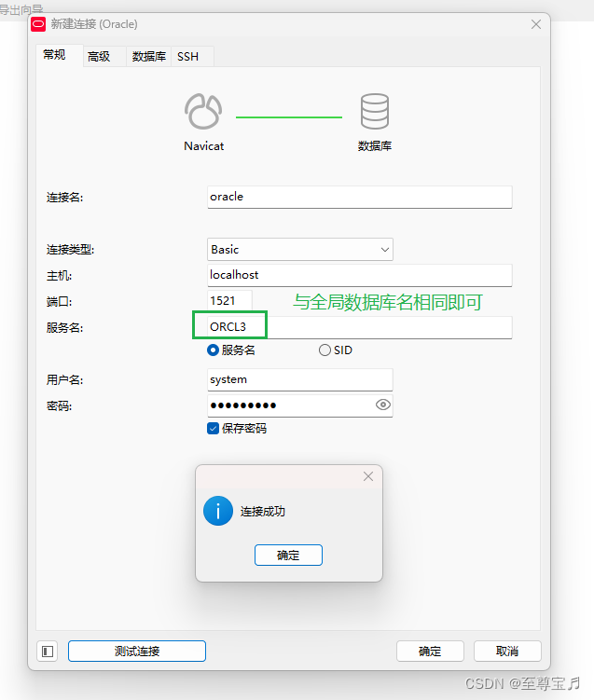Click the 服务名 field containing ORCL3
The image size is (594, 700).
(x=360, y=327)
